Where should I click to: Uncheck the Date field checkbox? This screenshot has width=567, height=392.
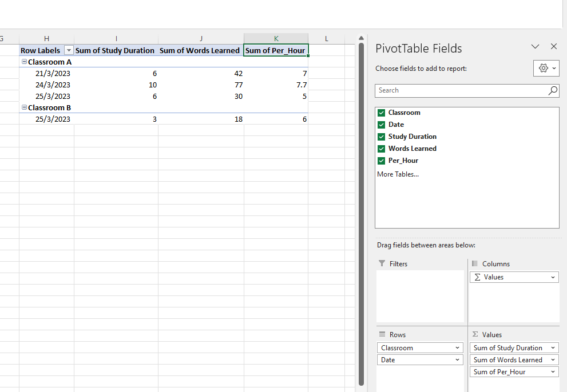pyautogui.click(x=381, y=125)
